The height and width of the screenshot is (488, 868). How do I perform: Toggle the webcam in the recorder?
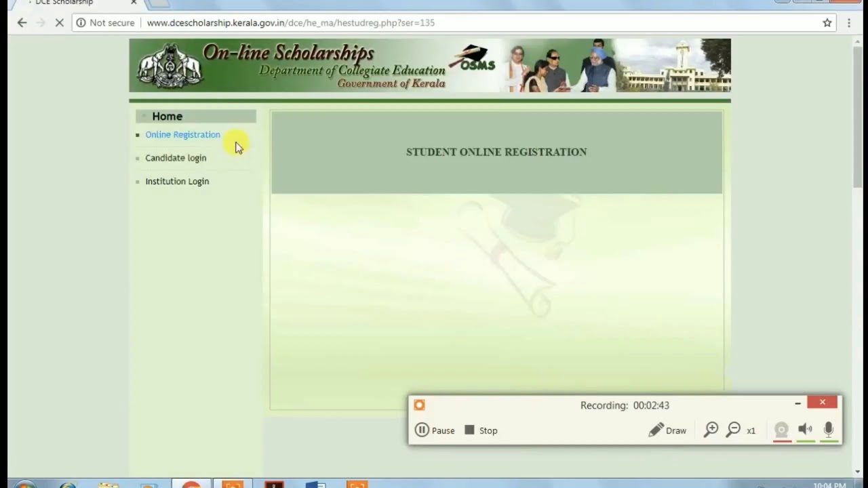782,430
